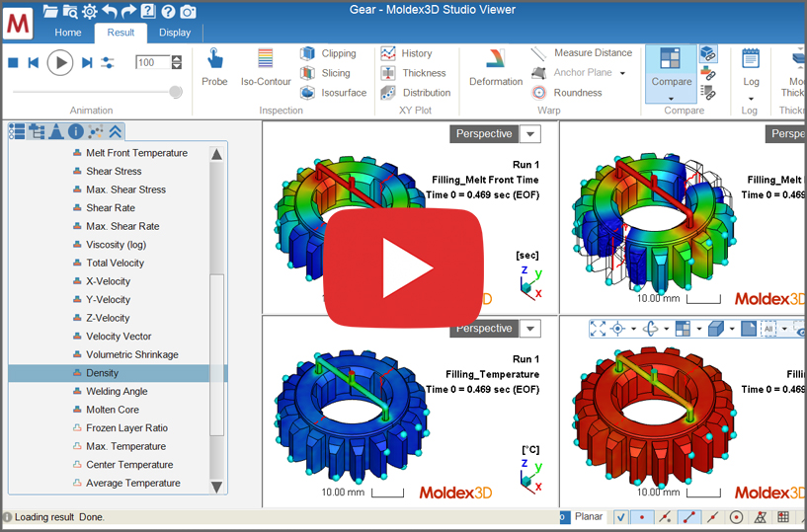This screenshot has width=807, height=532.
Task: Click the camera screenshot icon
Action: tap(188, 11)
